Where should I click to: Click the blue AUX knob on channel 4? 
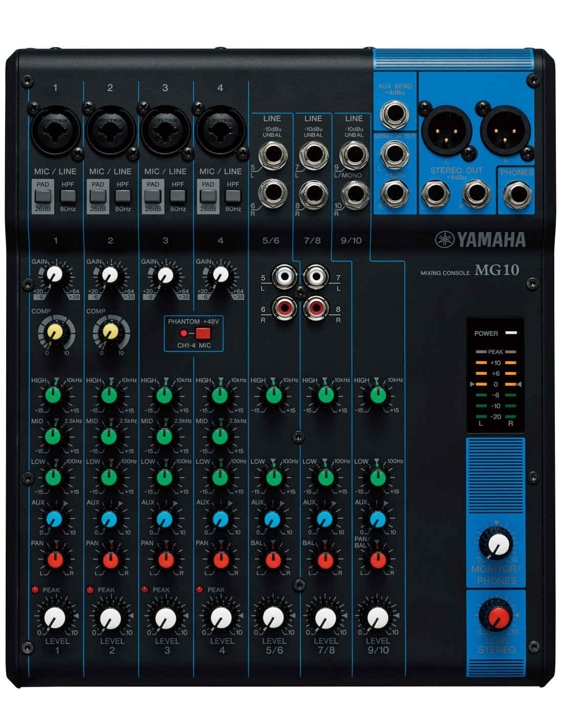click(220, 519)
